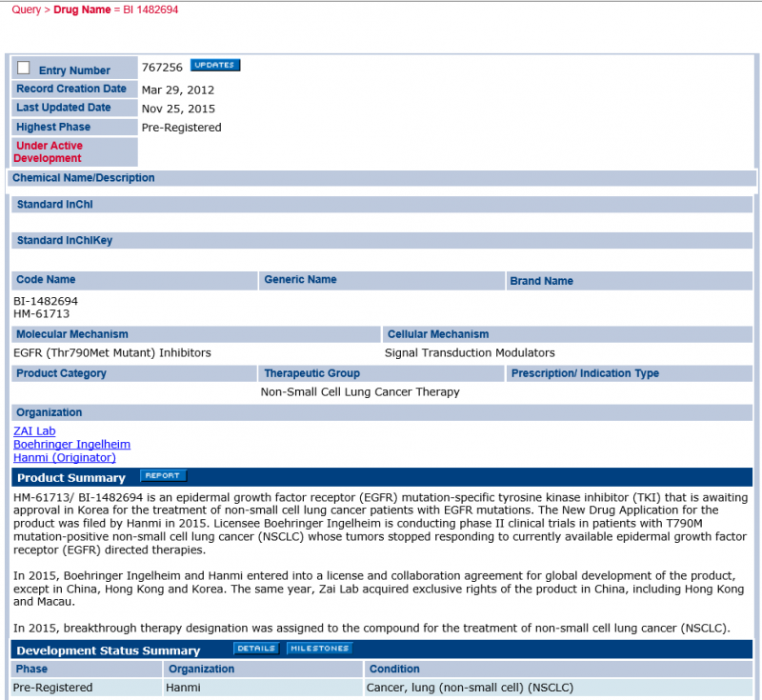The width and height of the screenshot is (762, 700).
Task: Click Cancer, lung (non-small cell) (NSCLC) condition
Action: (x=470, y=688)
